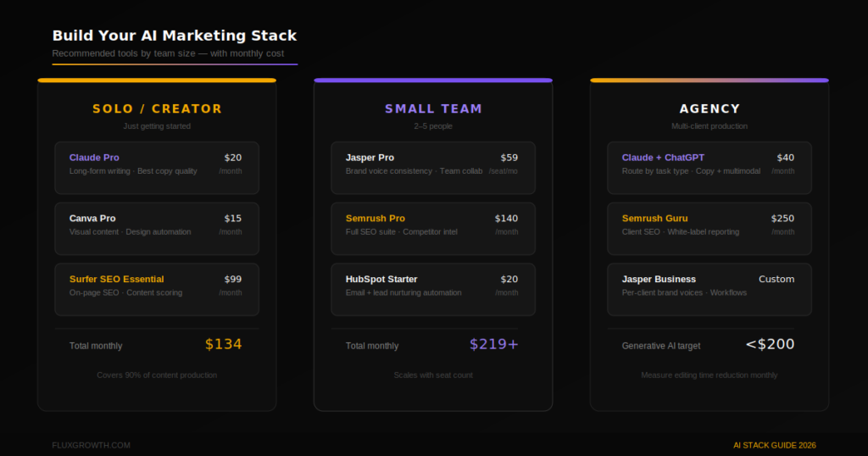Click the $20 price in Claude Pro card
This screenshot has width=868, height=456.
(233, 158)
